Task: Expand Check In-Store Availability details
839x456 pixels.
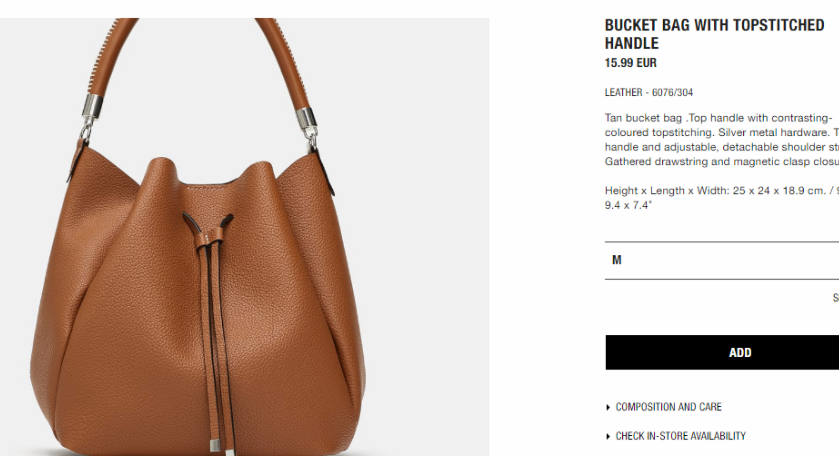Action: point(680,436)
